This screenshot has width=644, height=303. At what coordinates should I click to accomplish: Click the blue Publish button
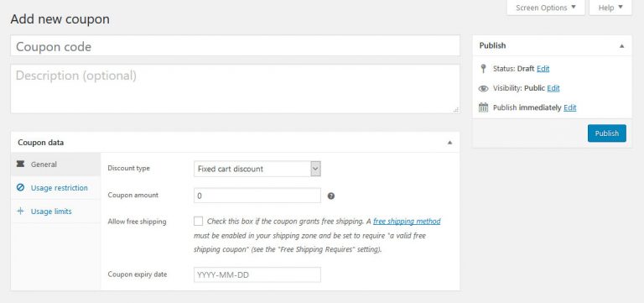click(606, 133)
